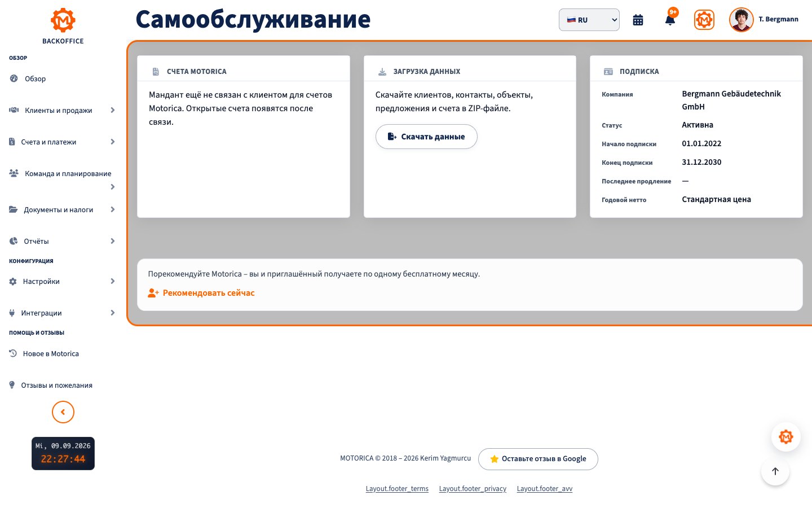
Task: Click MOTORICA © 2018 – 2026 copyright text
Action: 405,458
